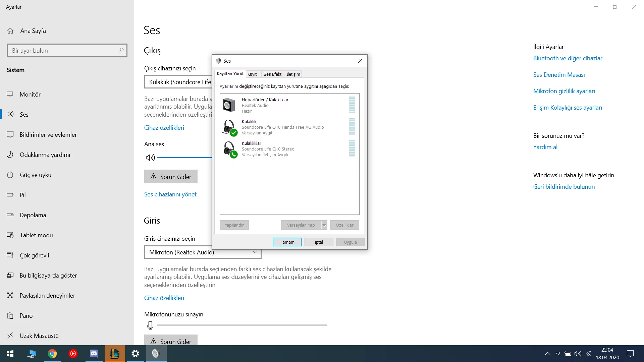Show hidden system tray icons chevron
The height and width of the screenshot is (362, 644).
click(547, 354)
